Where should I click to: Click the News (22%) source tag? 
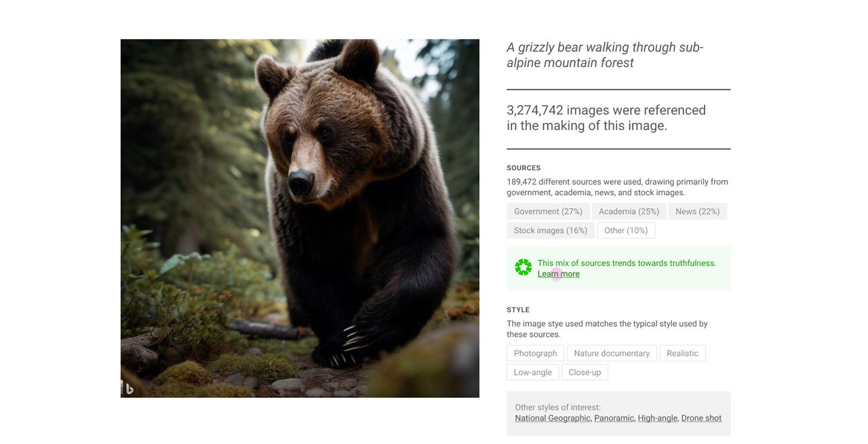(x=697, y=211)
